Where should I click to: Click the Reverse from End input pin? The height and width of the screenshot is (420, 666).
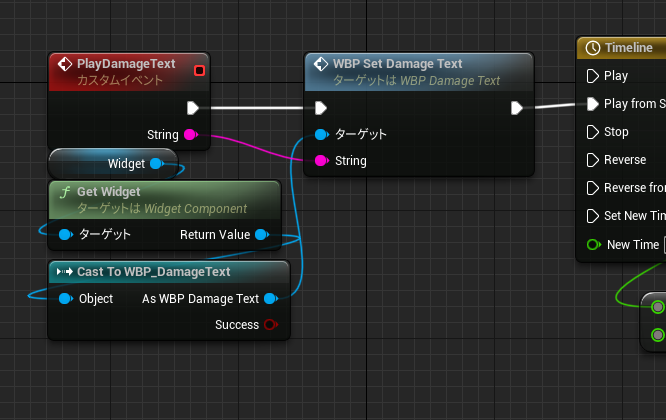tap(593, 188)
